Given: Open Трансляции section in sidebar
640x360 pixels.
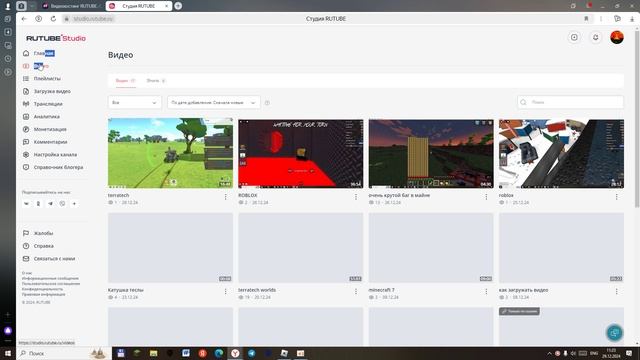Looking at the screenshot, I should (42, 104).
